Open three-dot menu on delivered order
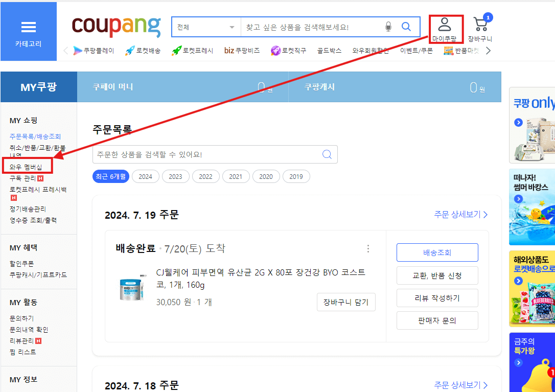This screenshot has width=555, height=392. [368, 248]
